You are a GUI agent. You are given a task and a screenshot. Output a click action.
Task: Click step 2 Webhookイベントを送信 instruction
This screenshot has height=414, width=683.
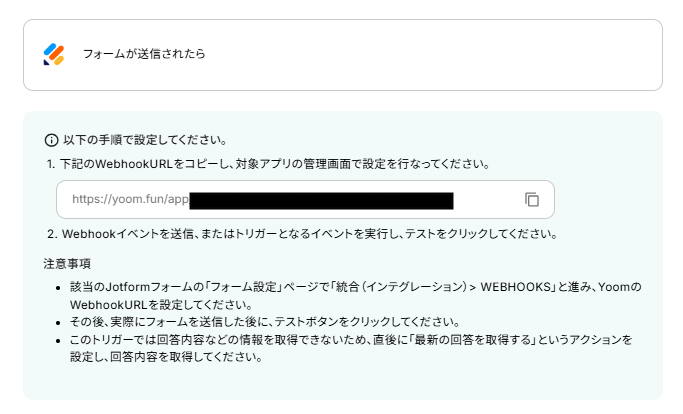[303, 234]
